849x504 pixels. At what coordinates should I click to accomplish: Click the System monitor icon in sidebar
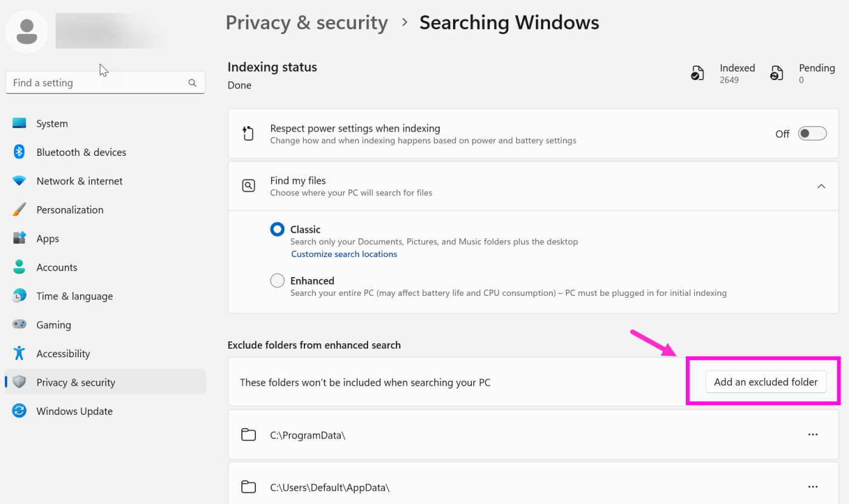pyautogui.click(x=19, y=123)
